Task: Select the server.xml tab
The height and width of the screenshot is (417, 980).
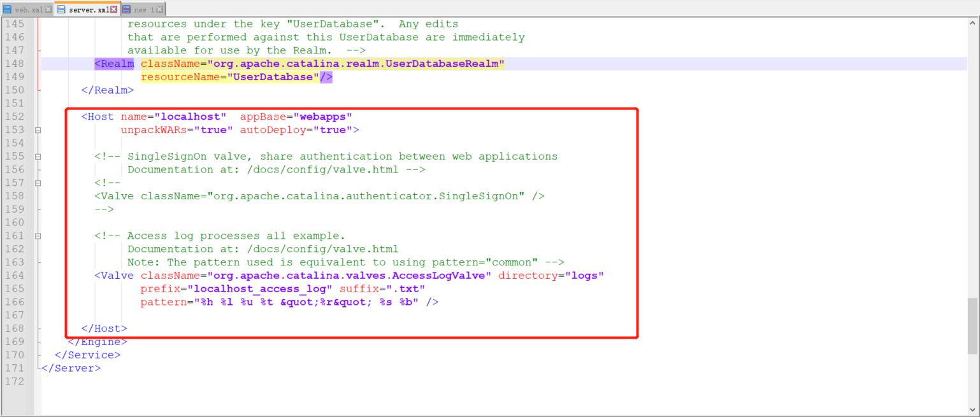Action: [87, 9]
